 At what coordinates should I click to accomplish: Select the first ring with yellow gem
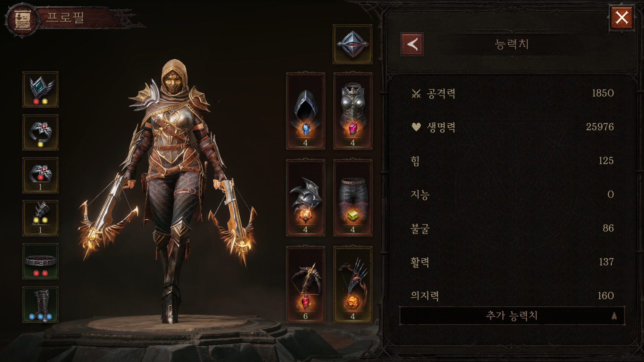(x=40, y=132)
